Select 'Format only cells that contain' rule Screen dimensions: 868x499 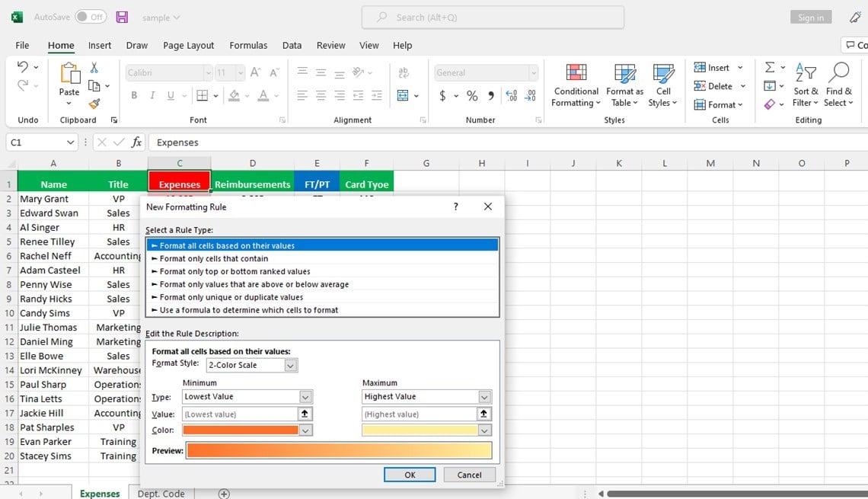point(323,258)
